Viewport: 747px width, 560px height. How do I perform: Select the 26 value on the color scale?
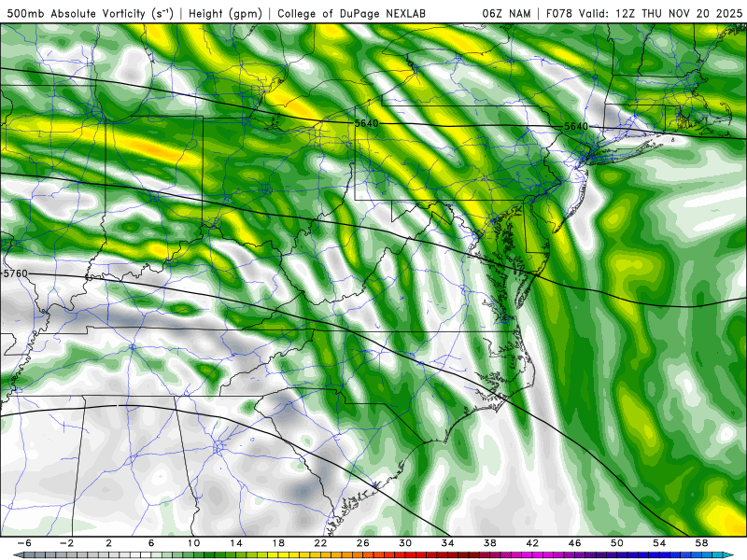click(x=363, y=543)
